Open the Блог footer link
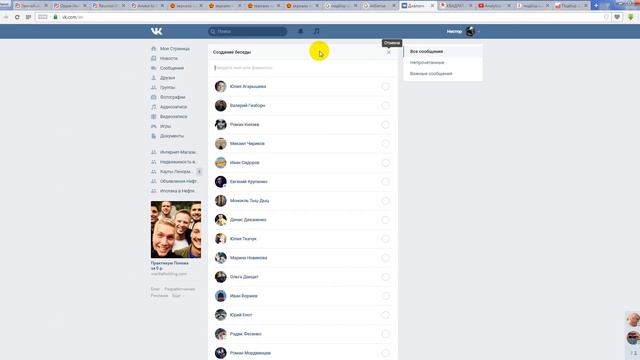Screen dimensions: 640x360 (x=155, y=289)
